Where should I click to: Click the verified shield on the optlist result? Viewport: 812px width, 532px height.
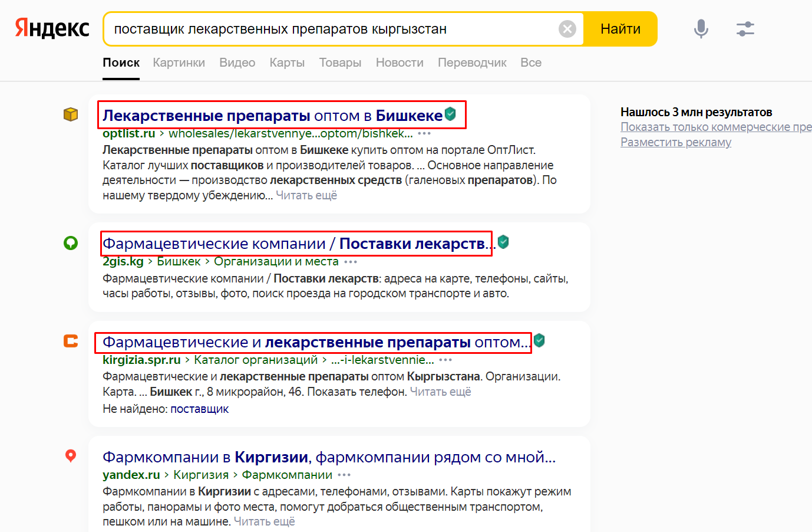450,114
